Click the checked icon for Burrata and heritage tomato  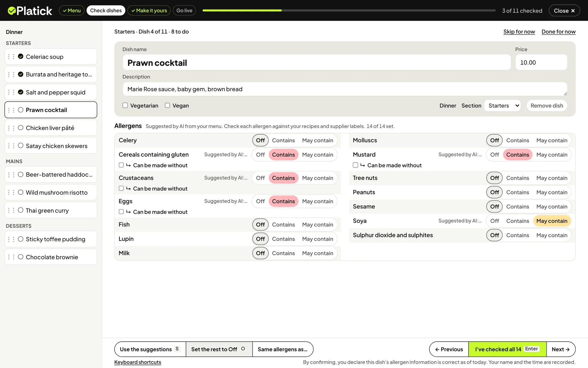[21, 75]
